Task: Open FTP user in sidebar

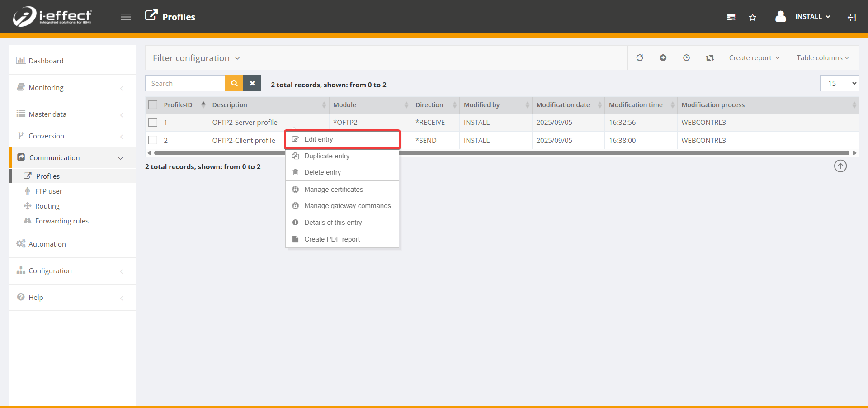Action: 49,191
